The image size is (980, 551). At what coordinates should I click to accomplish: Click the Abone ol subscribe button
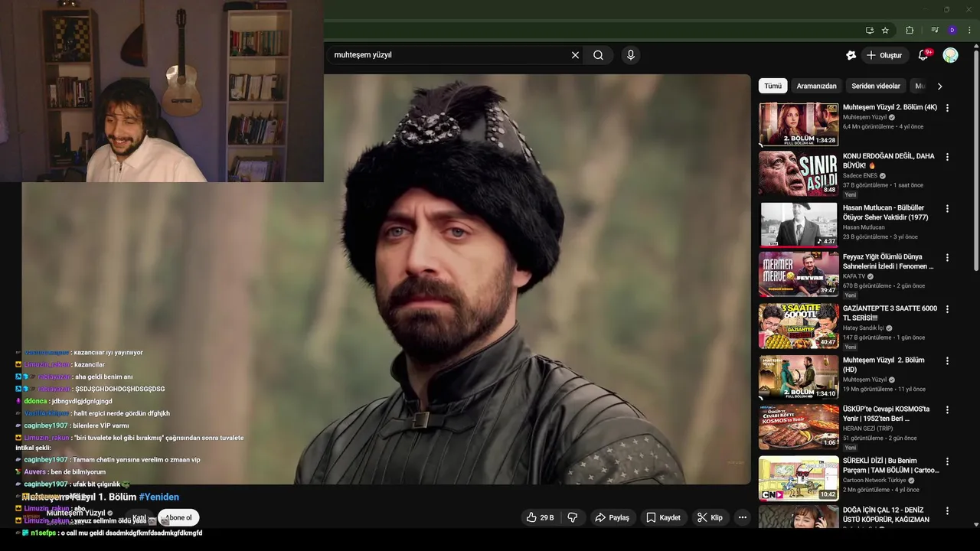[x=179, y=518]
